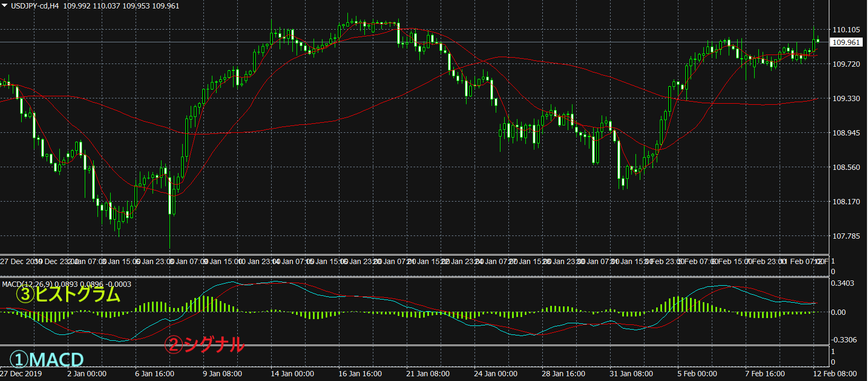The image size is (868, 381).
Task: Click the yellow ③ヒストグラム annotation
Action: [68, 294]
